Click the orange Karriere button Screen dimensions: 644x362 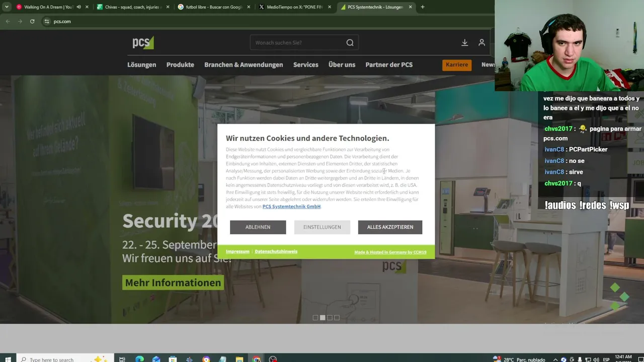point(457,65)
